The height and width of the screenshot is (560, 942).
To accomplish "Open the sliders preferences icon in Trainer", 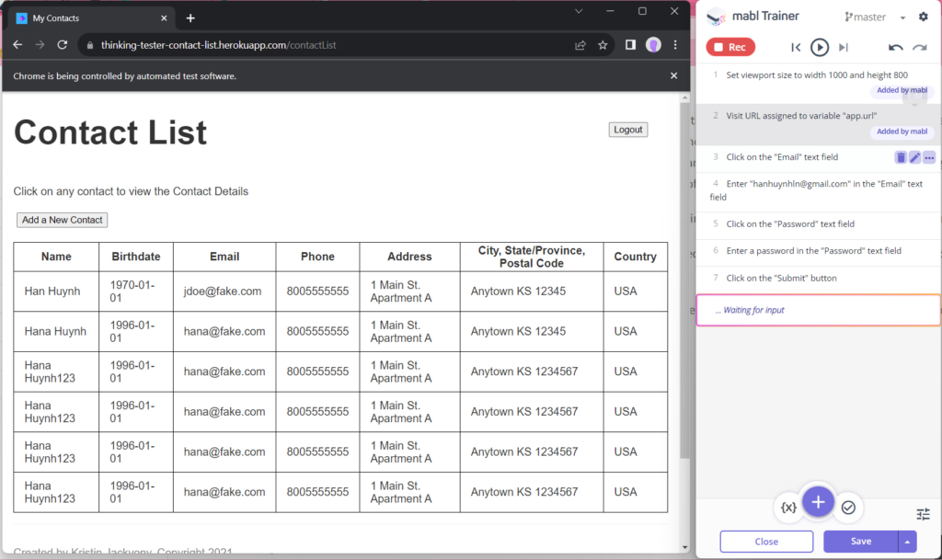I will (x=923, y=514).
